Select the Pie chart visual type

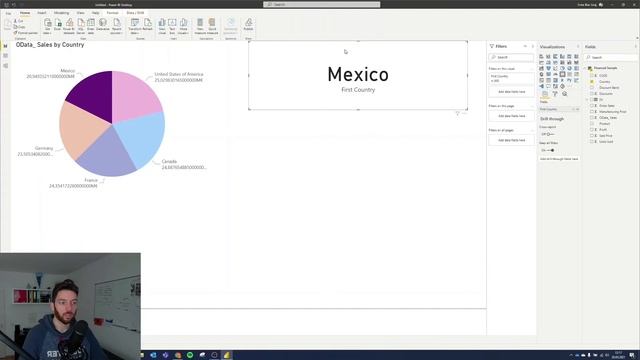562,68
